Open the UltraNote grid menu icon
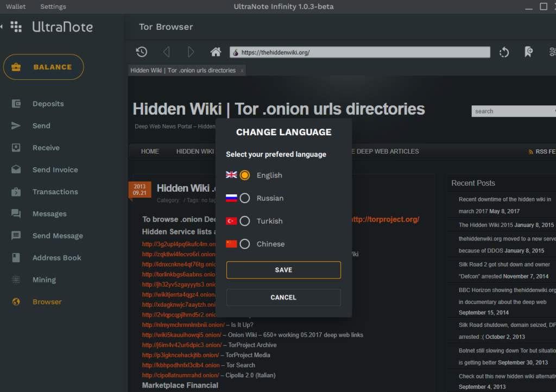The width and height of the screenshot is (556, 392). [x=16, y=27]
